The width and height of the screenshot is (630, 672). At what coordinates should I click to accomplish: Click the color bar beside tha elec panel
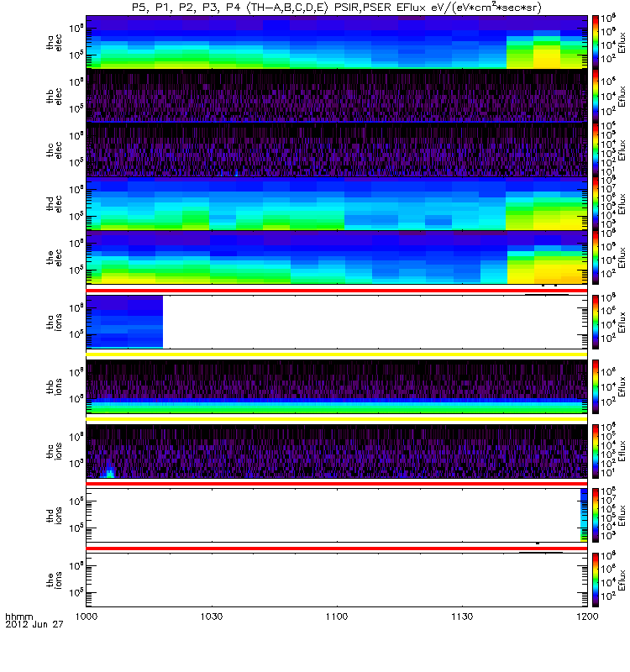tap(596, 42)
